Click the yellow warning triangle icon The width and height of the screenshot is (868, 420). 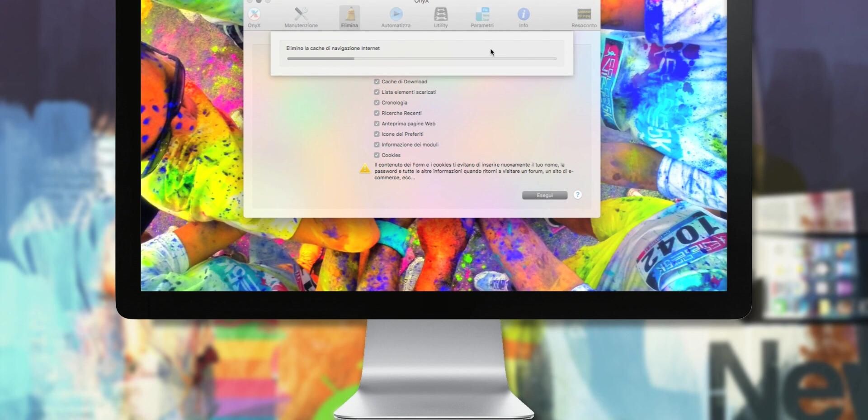[365, 169]
